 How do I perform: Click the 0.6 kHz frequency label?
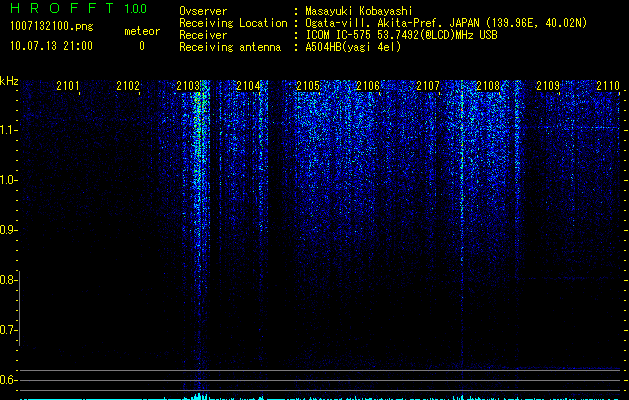pyautogui.click(x=8, y=380)
